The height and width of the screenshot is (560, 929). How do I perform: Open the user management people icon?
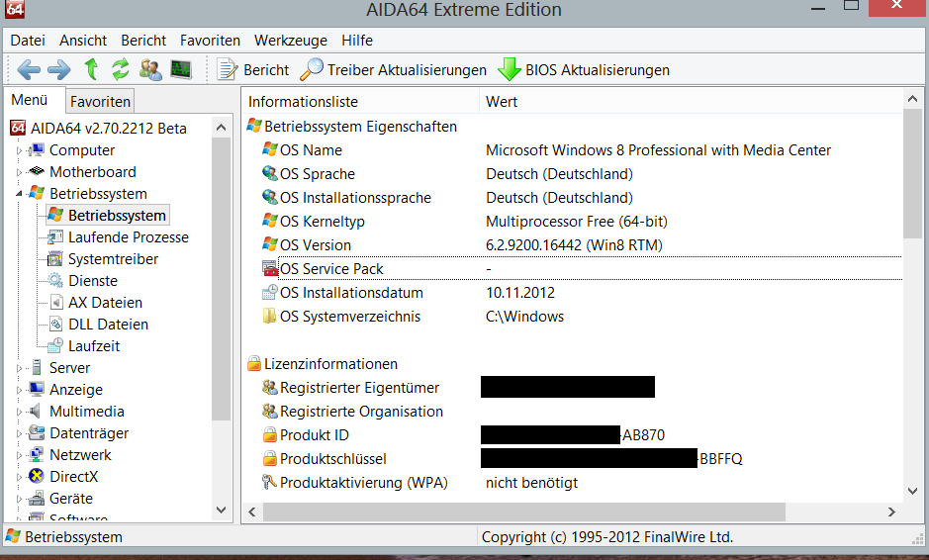150,69
